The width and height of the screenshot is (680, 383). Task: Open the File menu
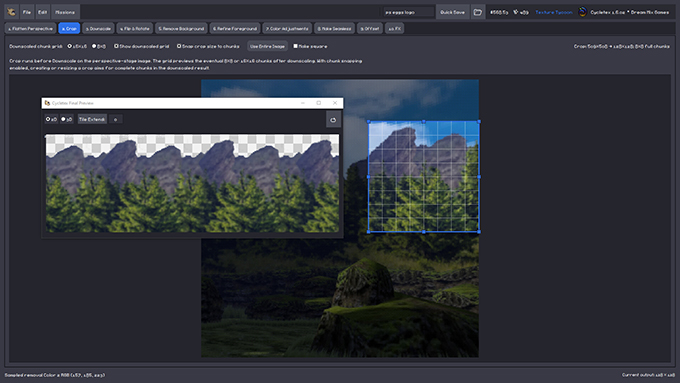coord(27,12)
